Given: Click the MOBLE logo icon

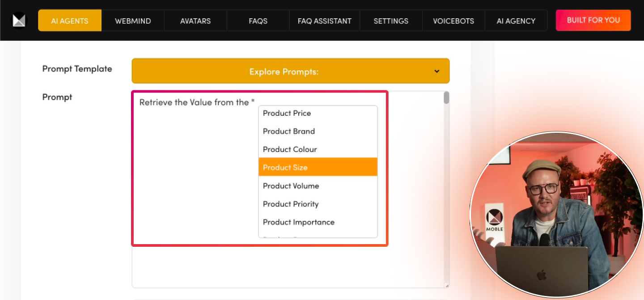Looking at the screenshot, I should coord(19,21).
